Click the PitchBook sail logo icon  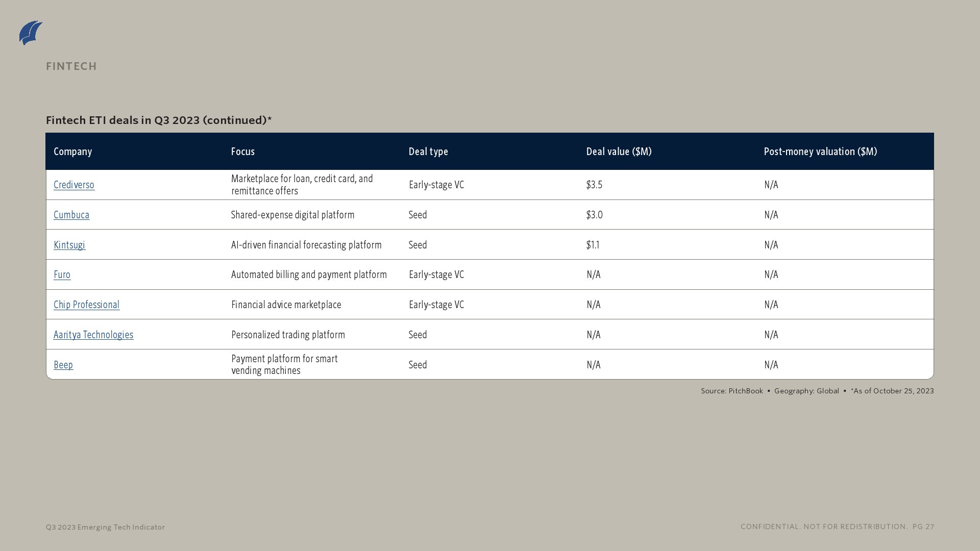pos(31,33)
